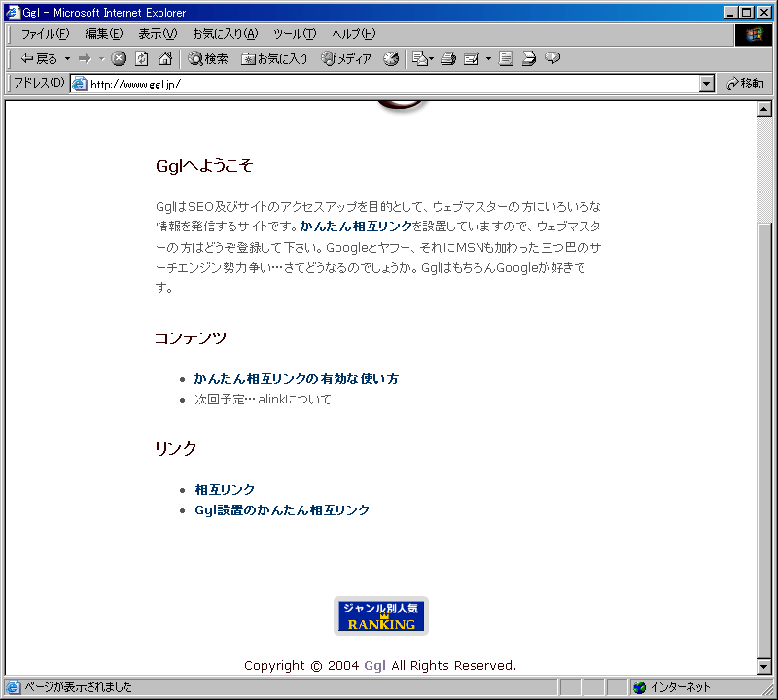The height and width of the screenshot is (700, 778).
Task: Stop page loading with the Stop icon
Action: pos(119,59)
